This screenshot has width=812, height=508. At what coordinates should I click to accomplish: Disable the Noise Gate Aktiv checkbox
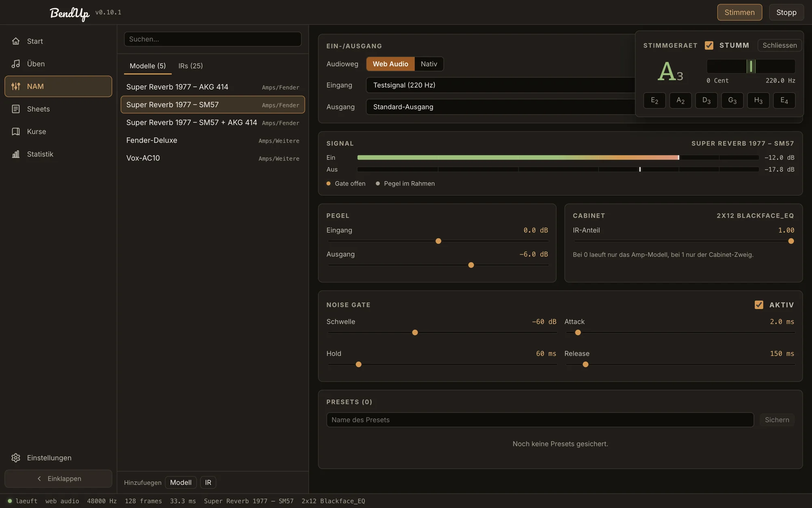[759, 305]
